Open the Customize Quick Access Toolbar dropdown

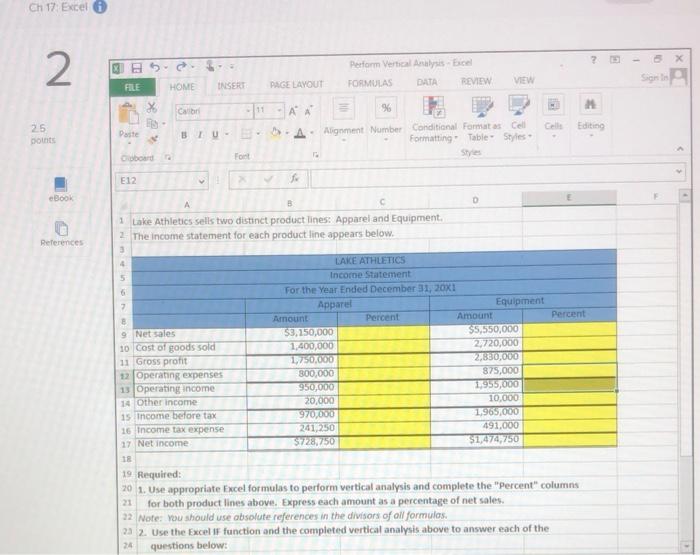pyautogui.click(x=232, y=67)
